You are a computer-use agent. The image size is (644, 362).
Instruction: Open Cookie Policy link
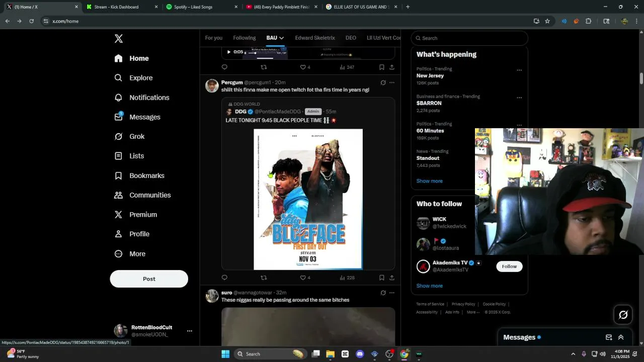(494, 304)
